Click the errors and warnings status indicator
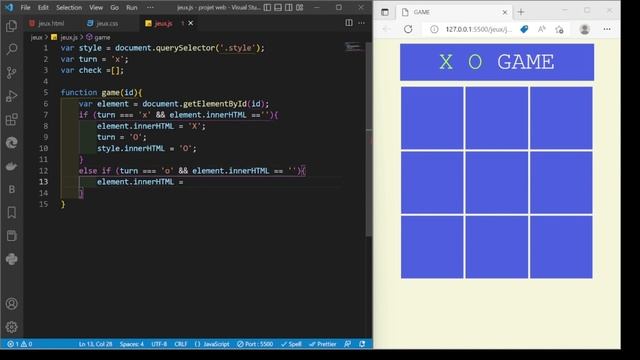 [20, 344]
